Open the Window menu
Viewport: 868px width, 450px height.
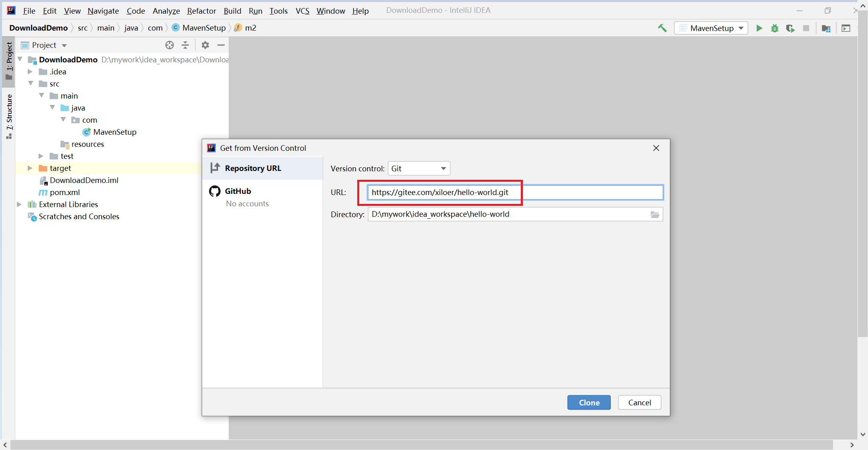pos(331,11)
